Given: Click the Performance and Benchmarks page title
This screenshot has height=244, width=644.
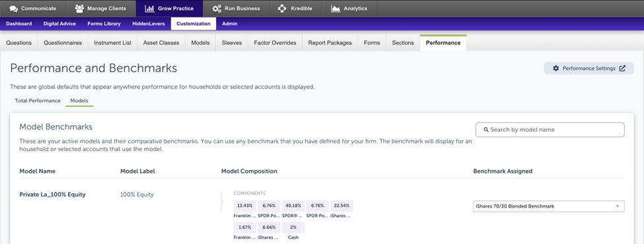Looking at the screenshot, I should pyautogui.click(x=94, y=68).
